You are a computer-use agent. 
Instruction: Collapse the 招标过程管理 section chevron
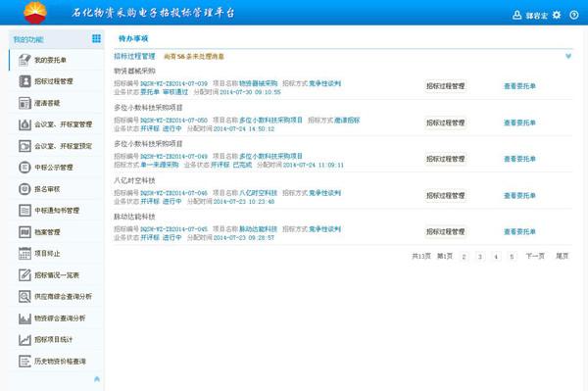click(568, 56)
